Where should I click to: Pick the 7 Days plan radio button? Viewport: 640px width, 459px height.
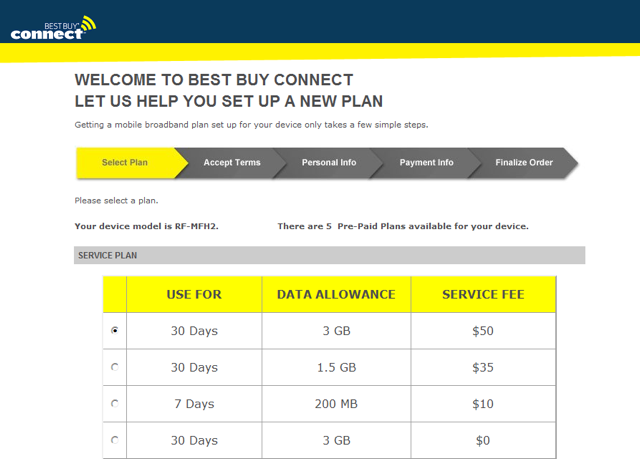click(x=115, y=404)
